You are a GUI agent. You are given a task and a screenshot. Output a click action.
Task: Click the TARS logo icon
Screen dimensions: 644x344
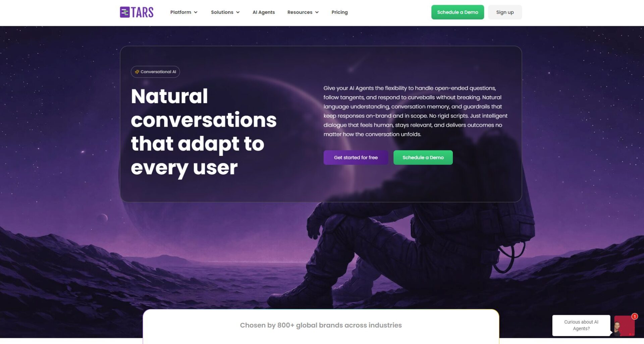point(125,12)
